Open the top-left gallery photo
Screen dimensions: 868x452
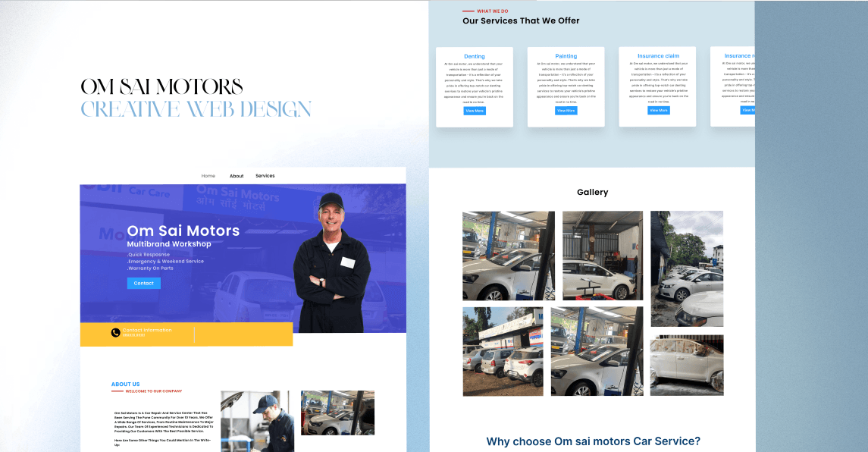click(x=508, y=256)
